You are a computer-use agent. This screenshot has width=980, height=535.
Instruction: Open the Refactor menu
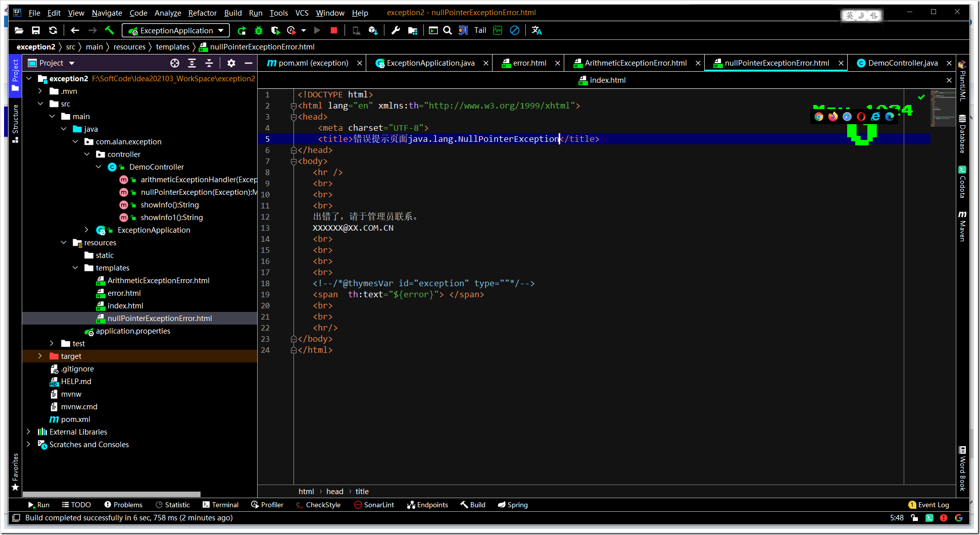coord(202,13)
